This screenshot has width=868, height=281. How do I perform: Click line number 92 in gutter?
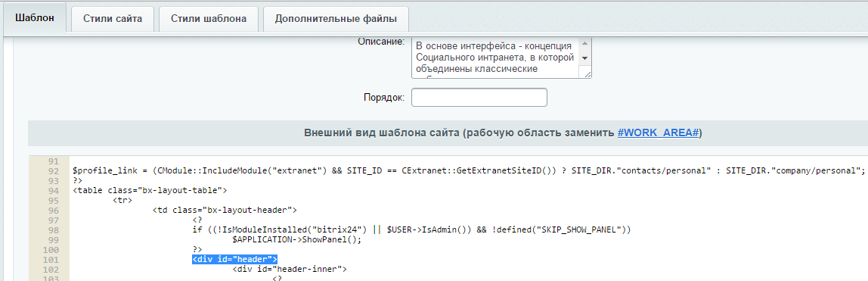coord(54,170)
